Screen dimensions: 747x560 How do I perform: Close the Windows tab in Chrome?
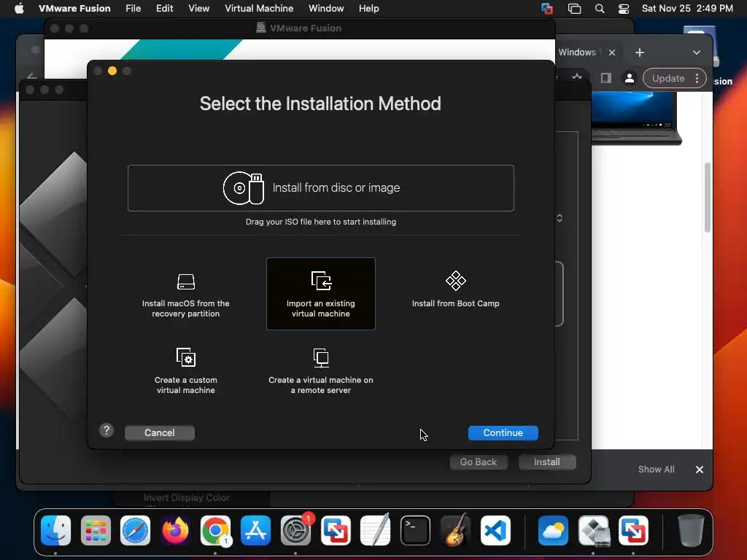click(x=612, y=52)
